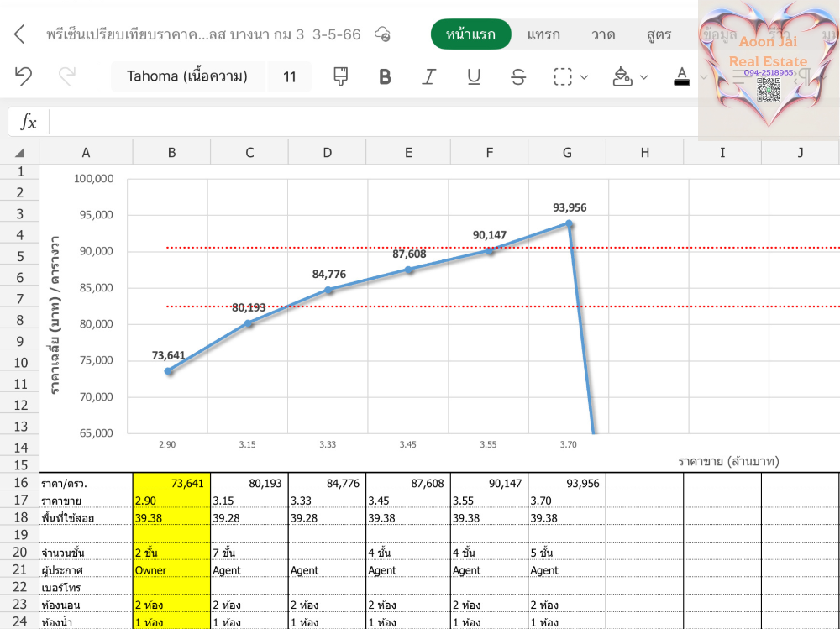The height and width of the screenshot is (629, 840).
Task: Select the table cell showing 80,193
Action: [x=249, y=483]
